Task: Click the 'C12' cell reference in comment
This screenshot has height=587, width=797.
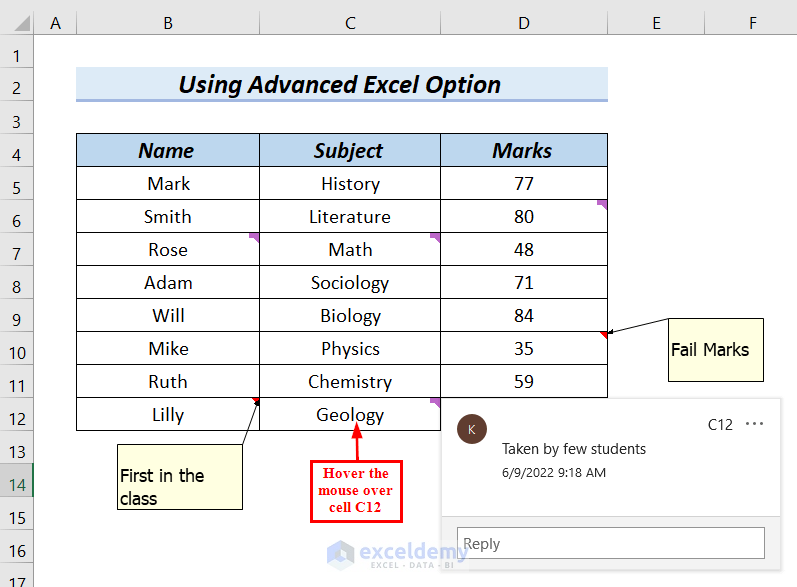Action: [x=720, y=424]
